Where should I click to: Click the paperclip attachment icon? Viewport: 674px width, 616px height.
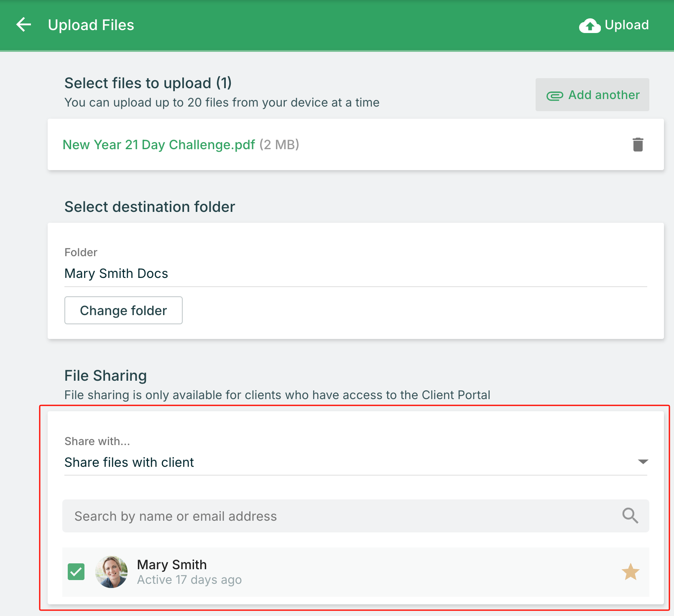point(554,96)
